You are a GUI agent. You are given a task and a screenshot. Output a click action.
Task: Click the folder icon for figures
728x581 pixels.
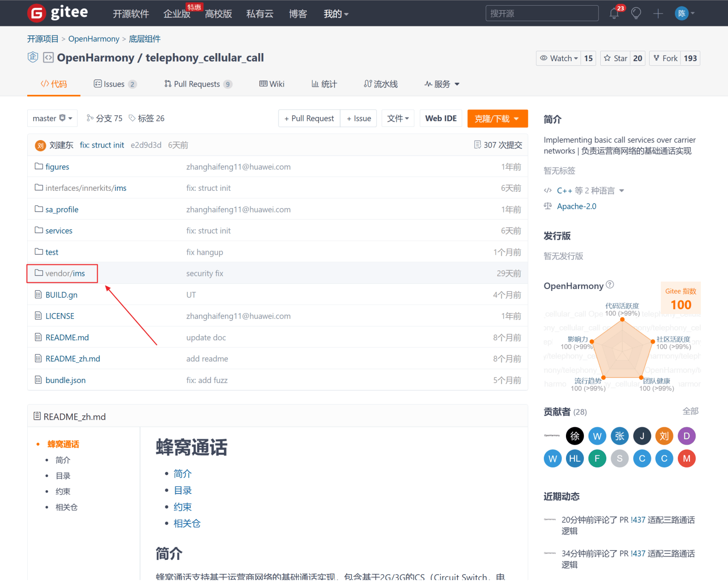pos(39,166)
